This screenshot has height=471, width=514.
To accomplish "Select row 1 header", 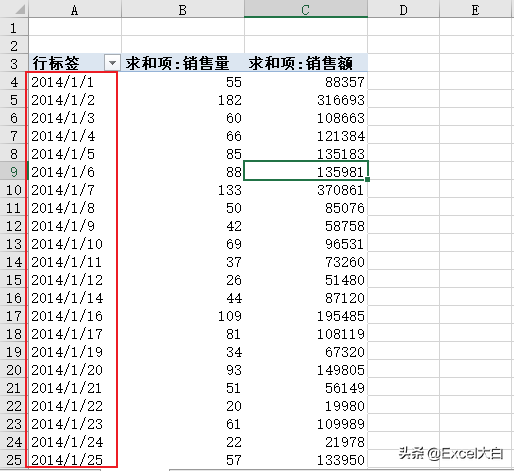I will pos(14,28).
